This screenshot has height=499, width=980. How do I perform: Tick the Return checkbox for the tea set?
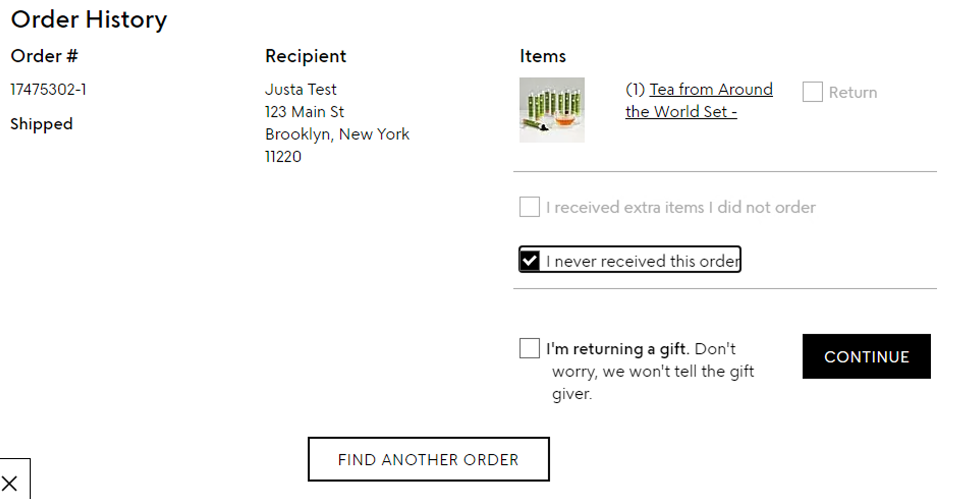pos(812,92)
